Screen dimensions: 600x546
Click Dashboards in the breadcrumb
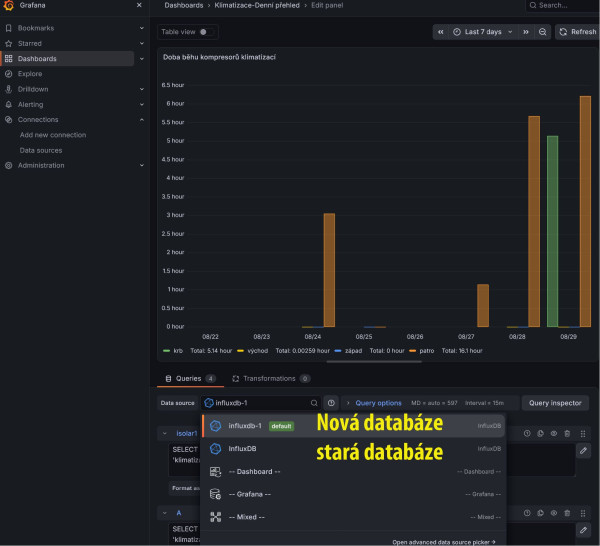click(x=184, y=5)
